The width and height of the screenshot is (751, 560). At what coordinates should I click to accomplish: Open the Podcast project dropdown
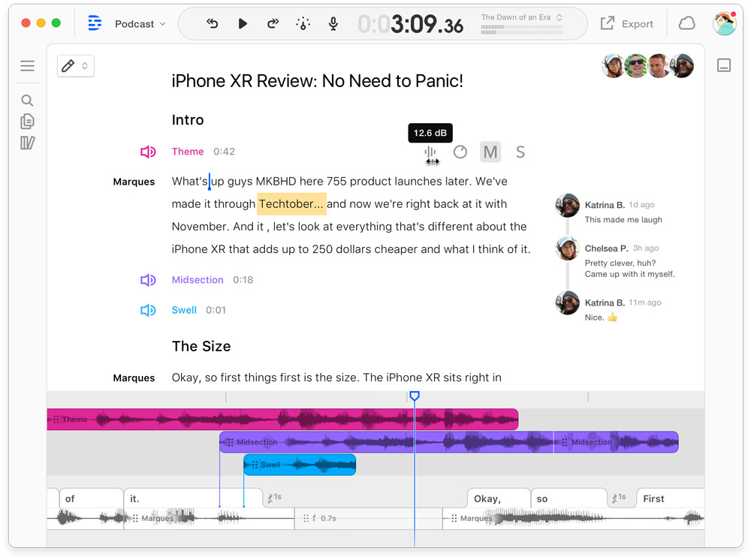coord(140,24)
